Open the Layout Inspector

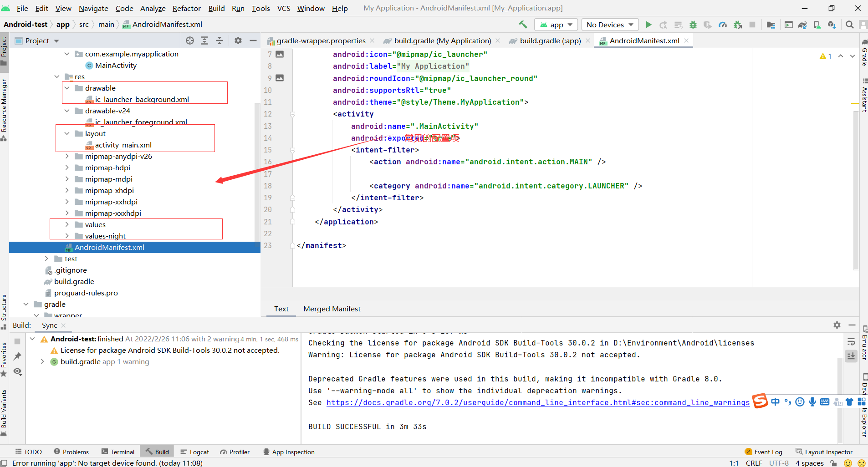tap(824, 452)
